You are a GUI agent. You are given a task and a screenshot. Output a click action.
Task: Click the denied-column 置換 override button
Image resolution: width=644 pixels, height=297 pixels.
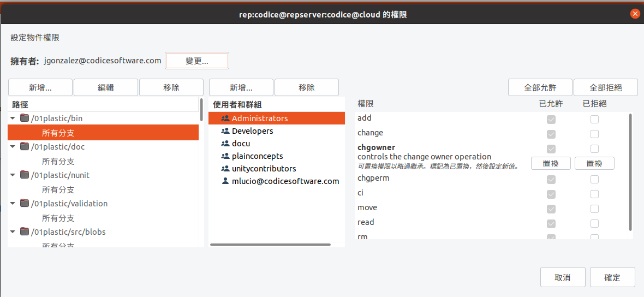594,163
